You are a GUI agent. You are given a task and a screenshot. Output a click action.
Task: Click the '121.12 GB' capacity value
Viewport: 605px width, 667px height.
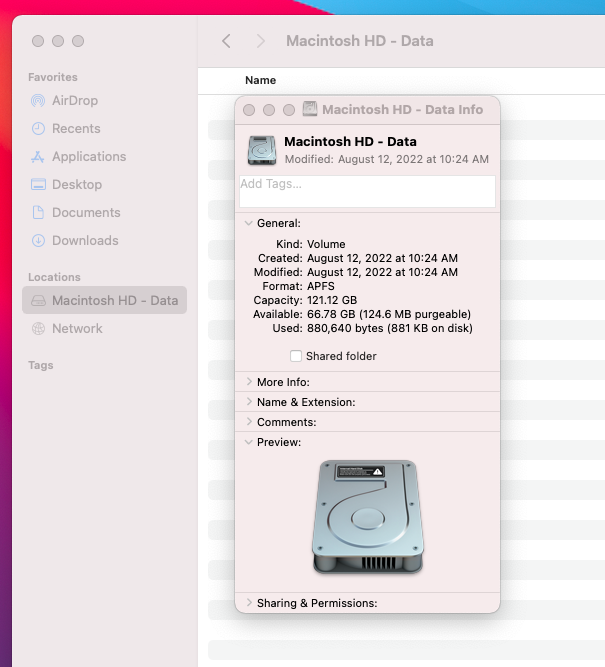(332, 300)
